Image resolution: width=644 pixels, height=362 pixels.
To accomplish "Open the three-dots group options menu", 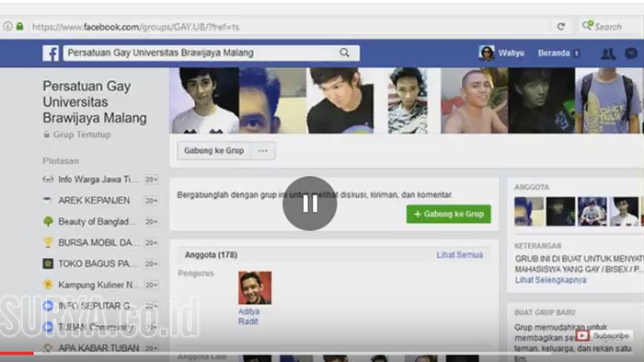I will point(263,150).
